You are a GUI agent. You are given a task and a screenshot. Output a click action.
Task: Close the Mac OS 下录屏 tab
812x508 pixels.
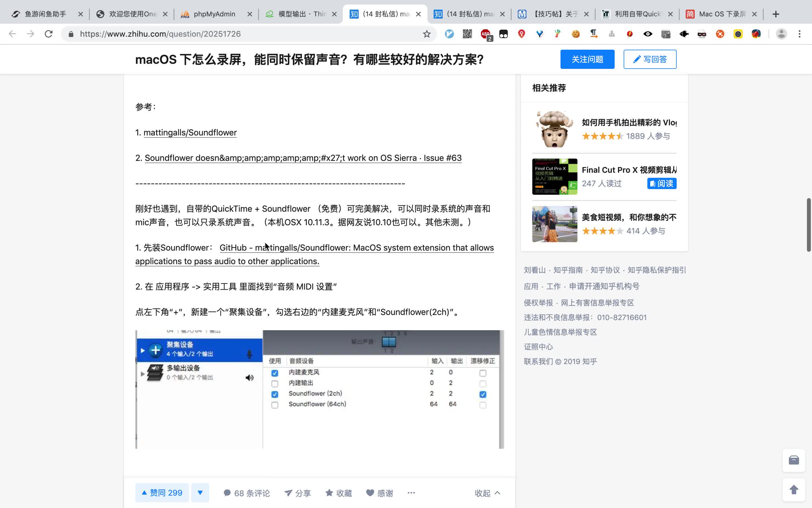pos(754,14)
